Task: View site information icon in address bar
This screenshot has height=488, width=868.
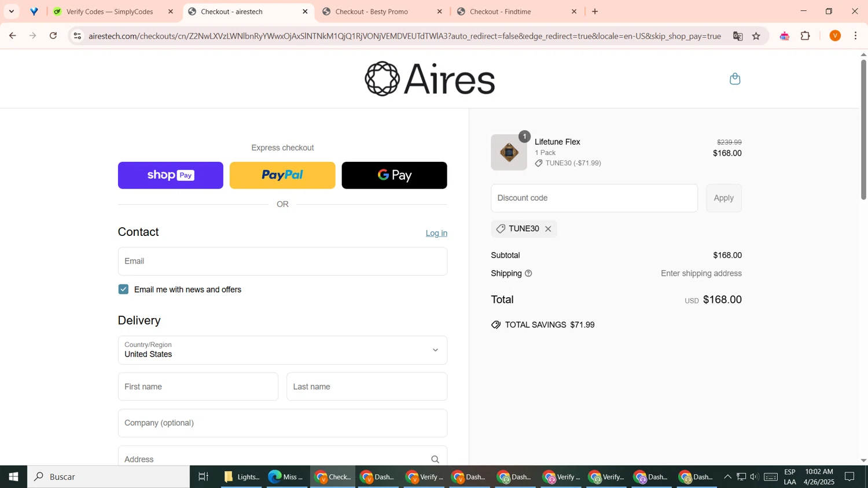Action: point(78,36)
